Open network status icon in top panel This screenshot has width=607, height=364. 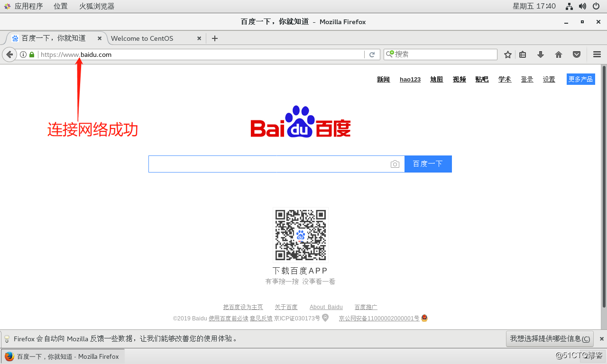pos(570,6)
